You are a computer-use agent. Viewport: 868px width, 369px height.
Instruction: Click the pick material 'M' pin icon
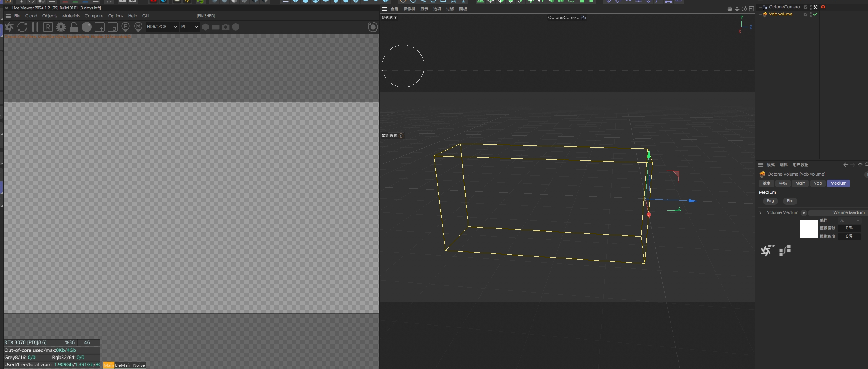pyautogui.click(x=138, y=27)
